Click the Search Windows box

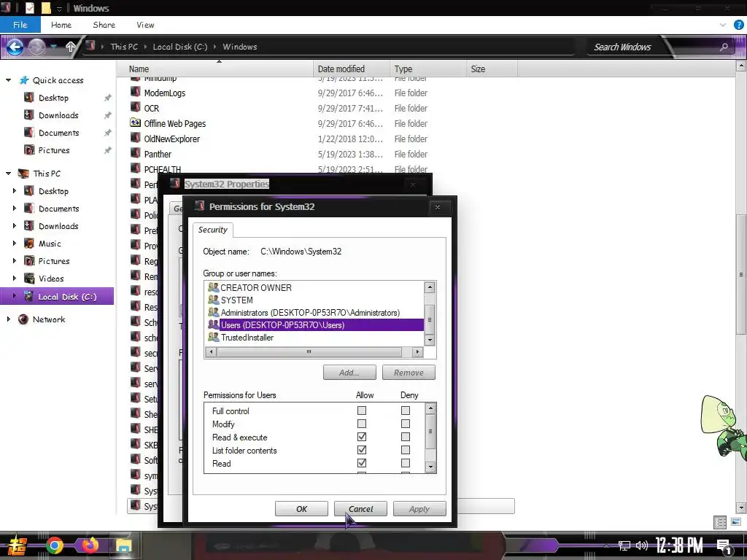point(654,47)
